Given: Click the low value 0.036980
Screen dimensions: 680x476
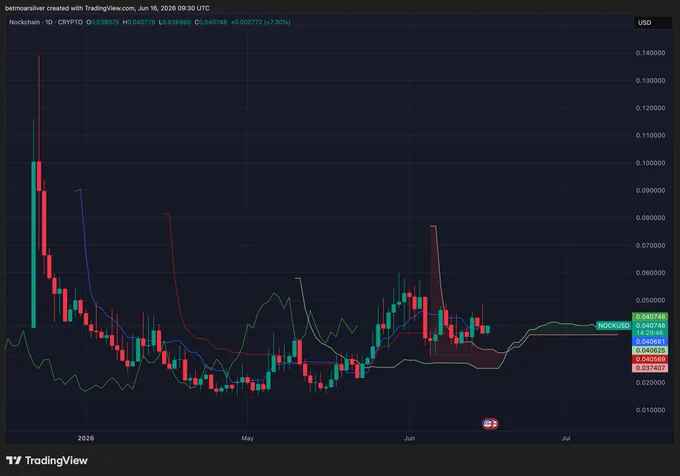Looking at the screenshot, I should [x=177, y=22].
